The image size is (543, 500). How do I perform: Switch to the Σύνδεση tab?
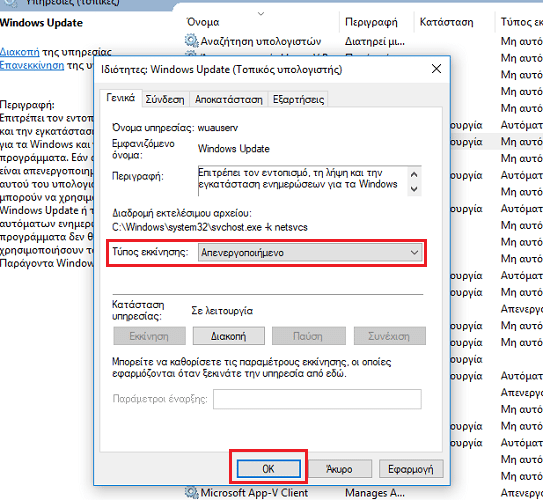(x=165, y=99)
